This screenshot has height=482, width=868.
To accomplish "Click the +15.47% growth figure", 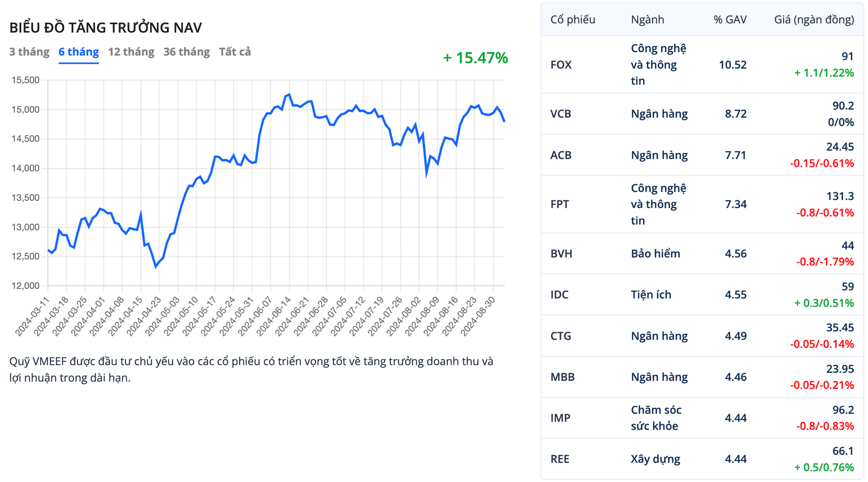I will 476,58.
